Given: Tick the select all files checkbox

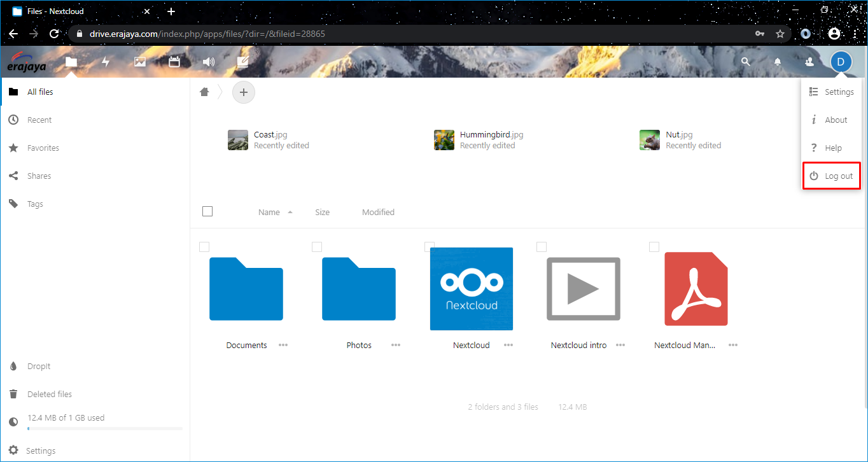Looking at the screenshot, I should (207, 211).
